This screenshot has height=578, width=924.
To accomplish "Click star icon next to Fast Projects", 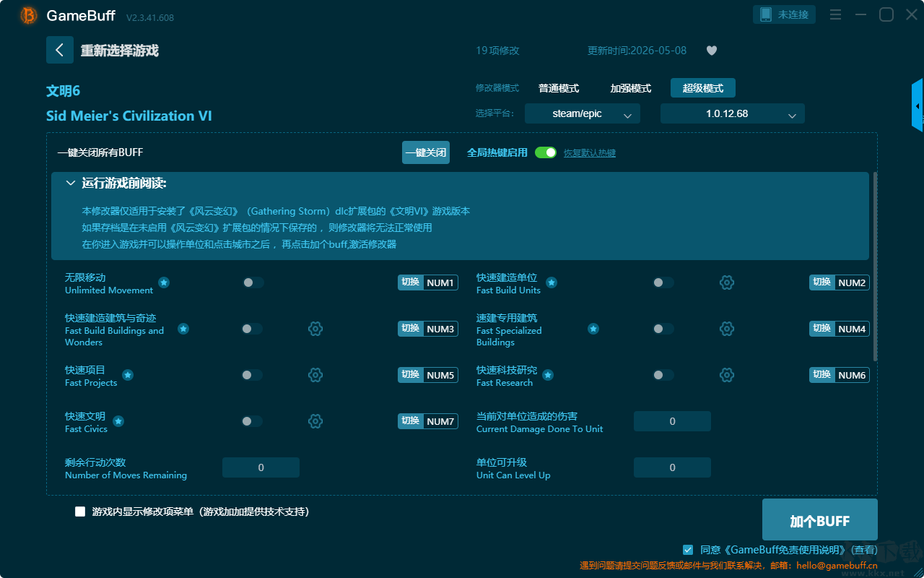I will click(x=128, y=375).
